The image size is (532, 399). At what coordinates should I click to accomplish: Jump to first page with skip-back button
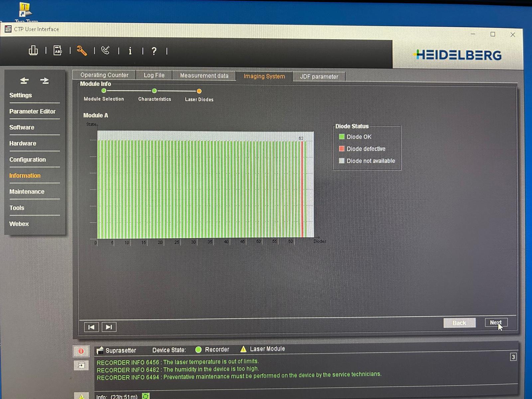[x=91, y=327]
